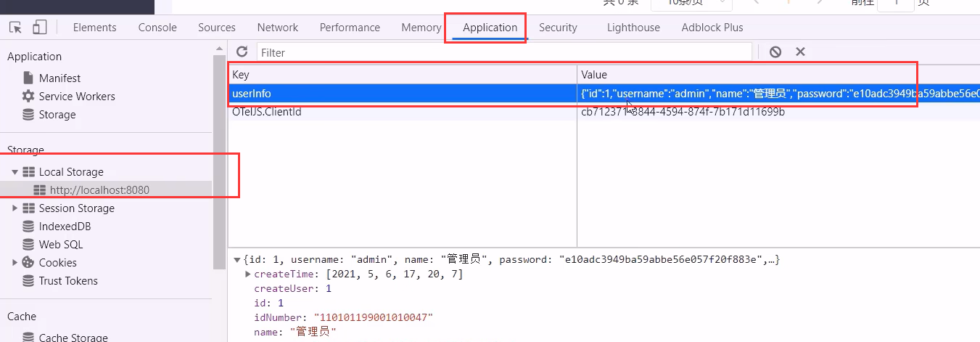The height and width of the screenshot is (342, 980).
Task: Open Manifest in Application section
Action: (59, 78)
